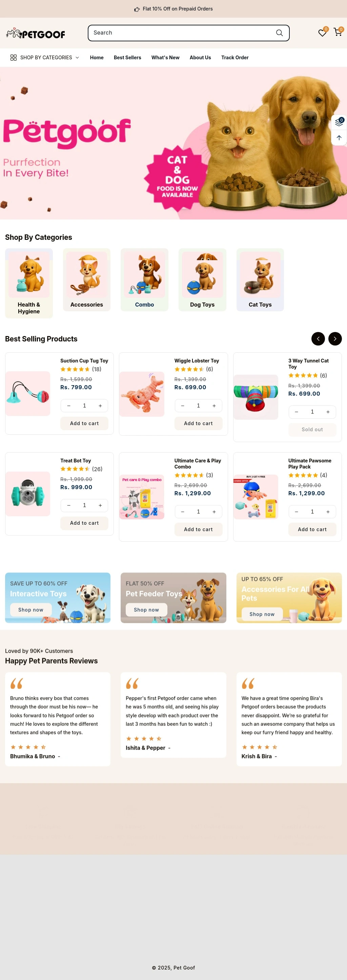Screen dimensions: 347x980
Task: Increase Suction Cup Tug Toy quantity
Action: point(100,406)
